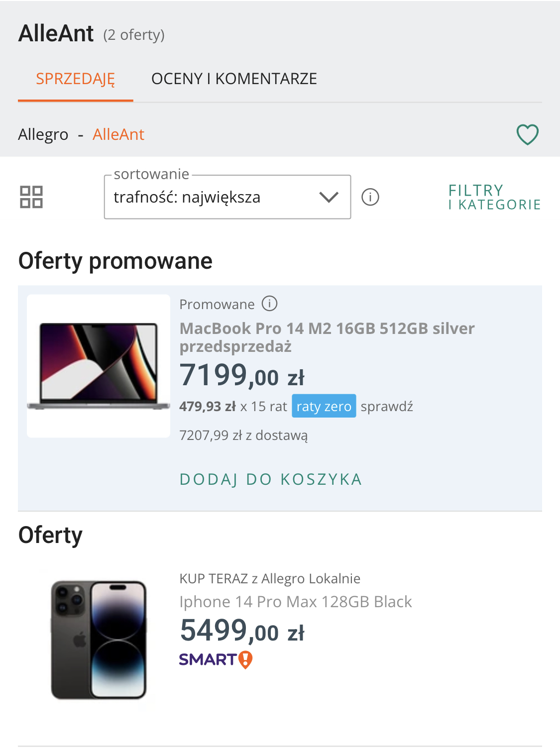The height and width of the screenshot is (756, 560).
Task: Click the Allegro breadcrumb link
Action: pos(43,134)
